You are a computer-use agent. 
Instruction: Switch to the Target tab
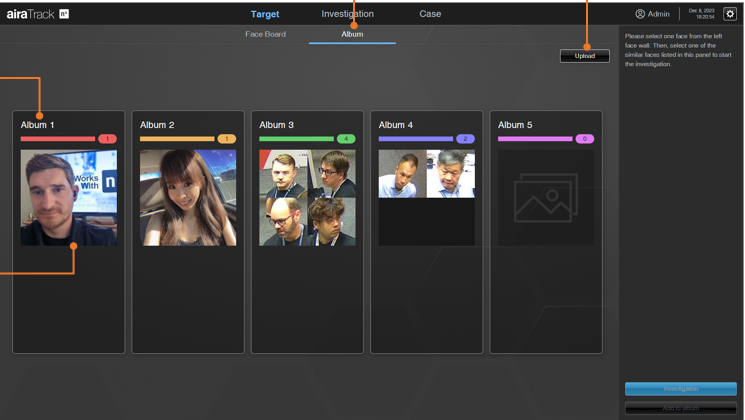[265, 14]
